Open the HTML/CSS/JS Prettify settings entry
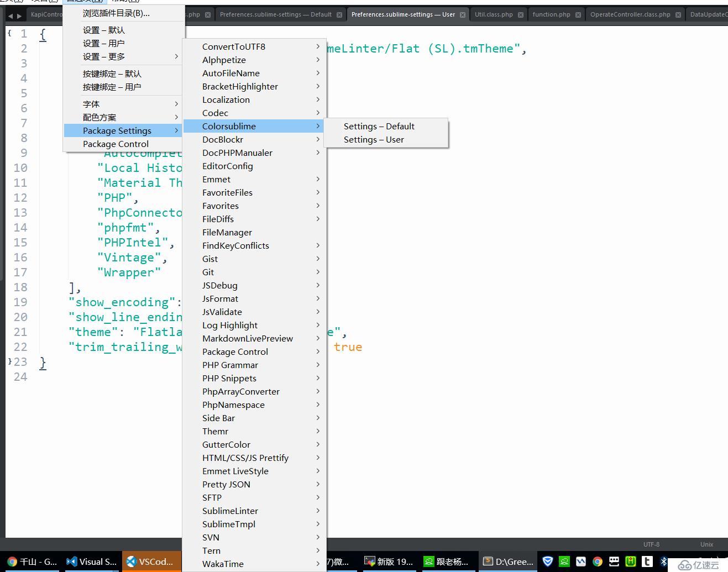 [x=254, y=458]
